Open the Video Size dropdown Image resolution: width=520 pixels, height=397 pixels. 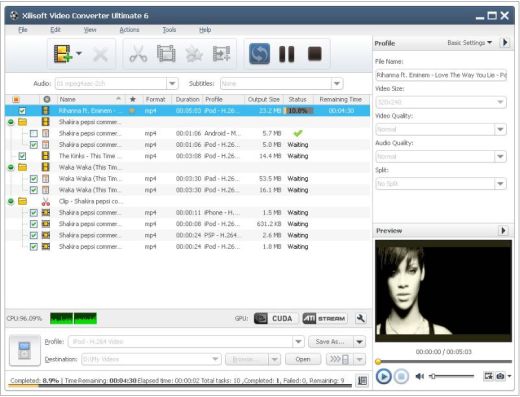coord(500,102)
